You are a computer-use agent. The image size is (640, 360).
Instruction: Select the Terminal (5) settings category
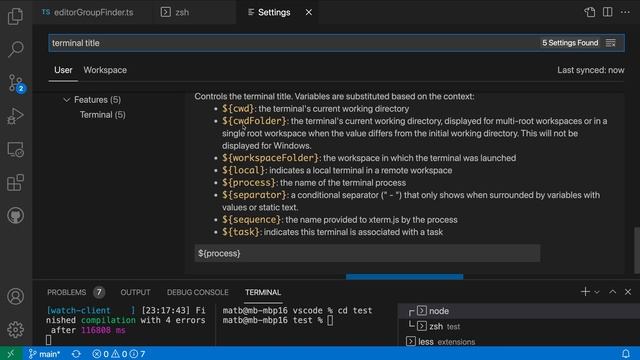click(x=102, y=115)
